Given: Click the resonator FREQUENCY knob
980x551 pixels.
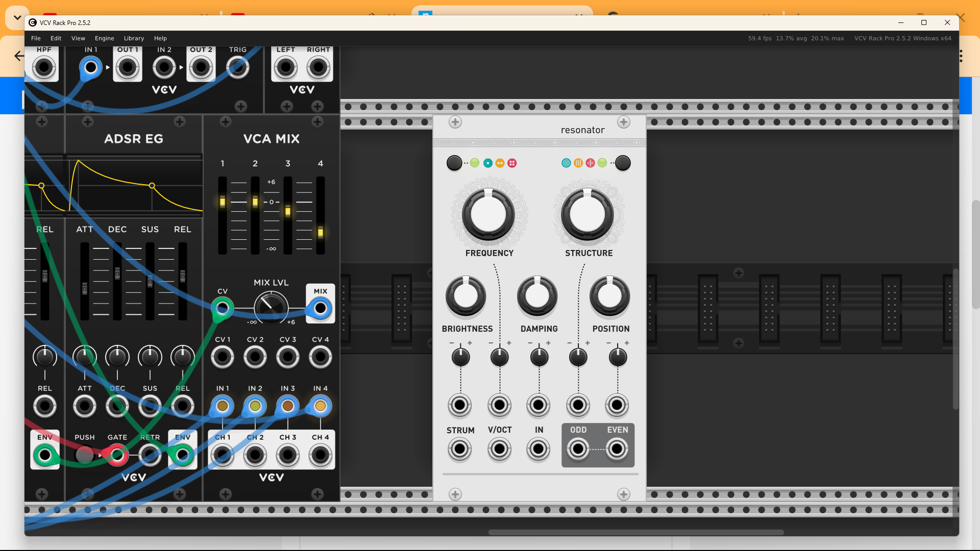Looking at the screenshot, I should [488, 214].
